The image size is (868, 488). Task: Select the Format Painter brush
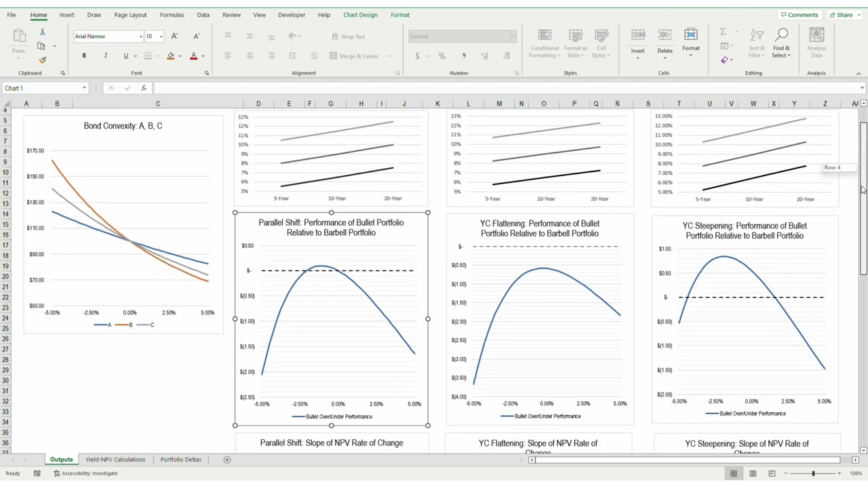(42, 60)
